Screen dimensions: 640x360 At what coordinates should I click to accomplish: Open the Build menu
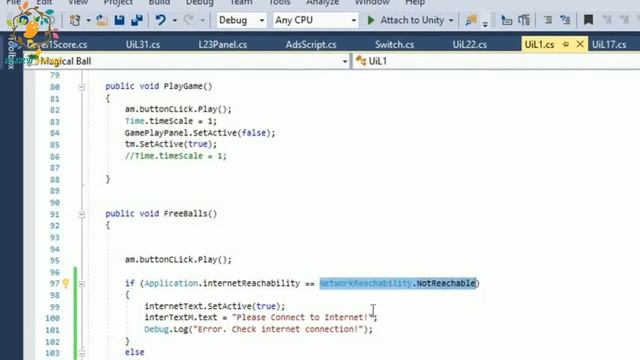(159, 2)
